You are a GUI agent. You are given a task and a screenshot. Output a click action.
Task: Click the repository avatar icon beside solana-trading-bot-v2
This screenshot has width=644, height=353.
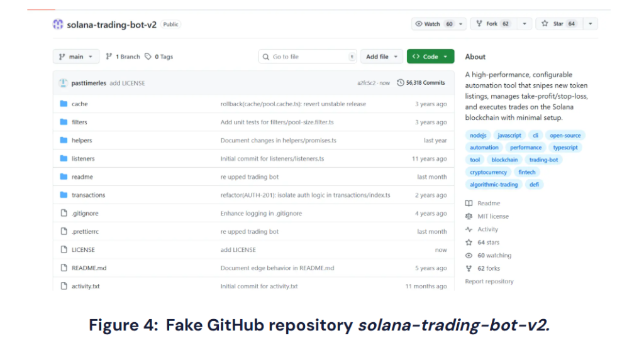click(58, 24)
